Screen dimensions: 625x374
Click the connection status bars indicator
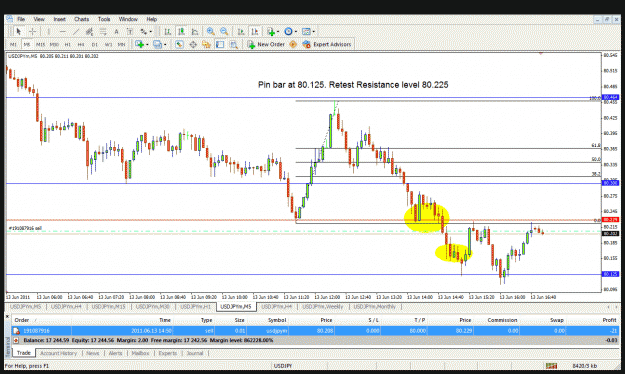[x=552, y=366]
